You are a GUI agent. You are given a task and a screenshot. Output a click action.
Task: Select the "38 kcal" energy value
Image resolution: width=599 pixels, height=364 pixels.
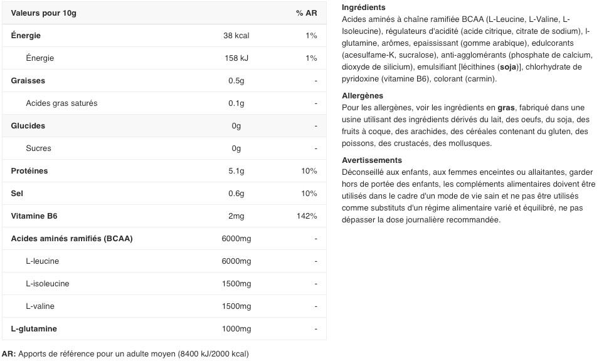[236, 36]
